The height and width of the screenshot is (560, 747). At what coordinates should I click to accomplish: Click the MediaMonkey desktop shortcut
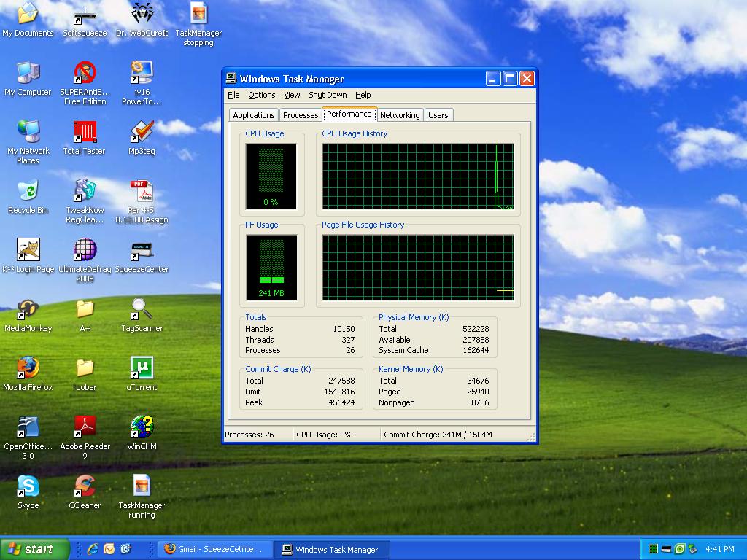28,309
